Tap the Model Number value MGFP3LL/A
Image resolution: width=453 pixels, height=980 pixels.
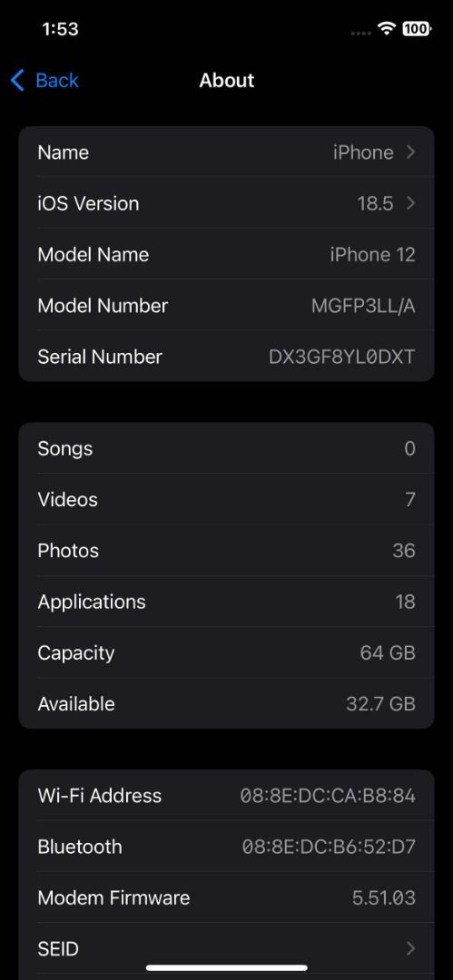point(363,306)
